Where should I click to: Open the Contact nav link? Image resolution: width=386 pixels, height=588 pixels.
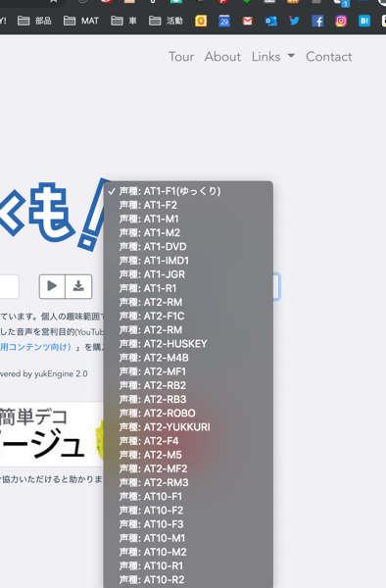pyautogui.click(x=329, y=57)
